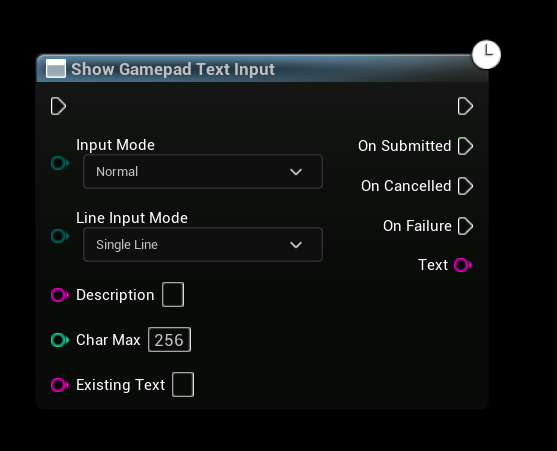Click the Char Max label
The image size is (557, 451).
pyautogui.click(x=108, y=340)
